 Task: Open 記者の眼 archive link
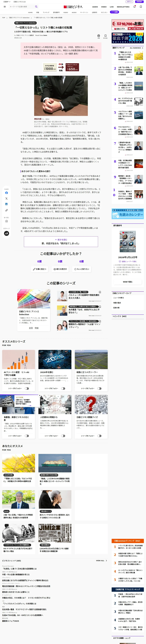point(116,308)
